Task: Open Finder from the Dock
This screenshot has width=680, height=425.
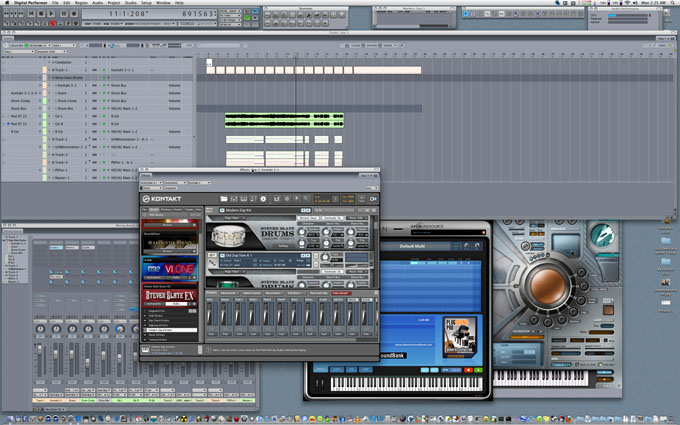Action: tap(10, 419)
